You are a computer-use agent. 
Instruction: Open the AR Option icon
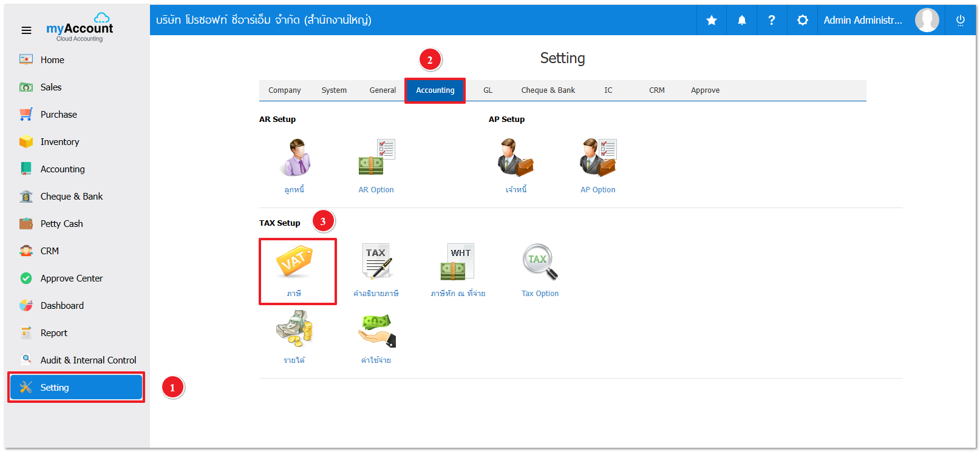click(x=376, y=158)
